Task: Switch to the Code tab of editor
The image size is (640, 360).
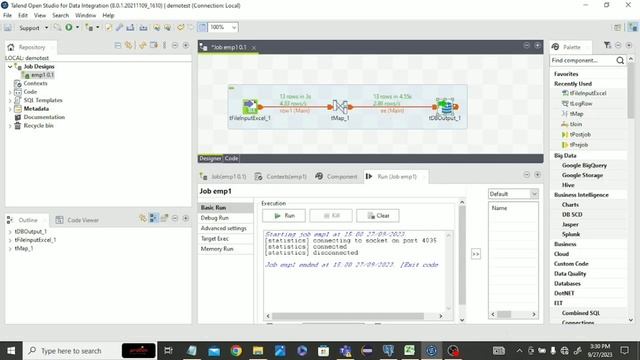Action: click(231, 158)
